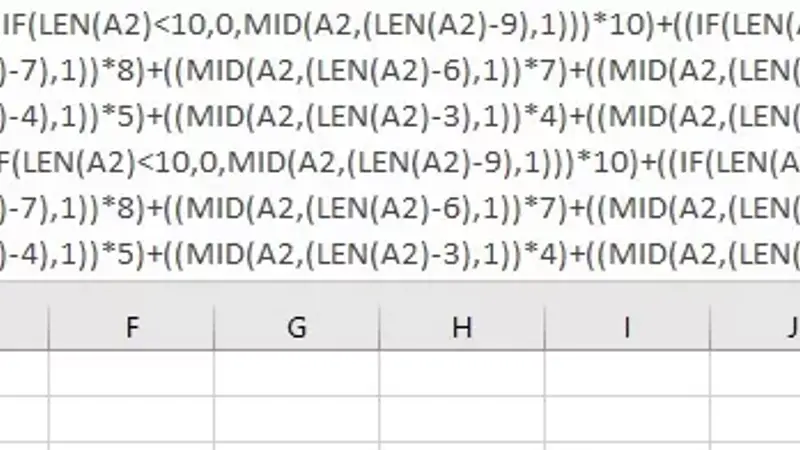Select the second visible cell under column I
800x450 pixels.
(628, 419)
